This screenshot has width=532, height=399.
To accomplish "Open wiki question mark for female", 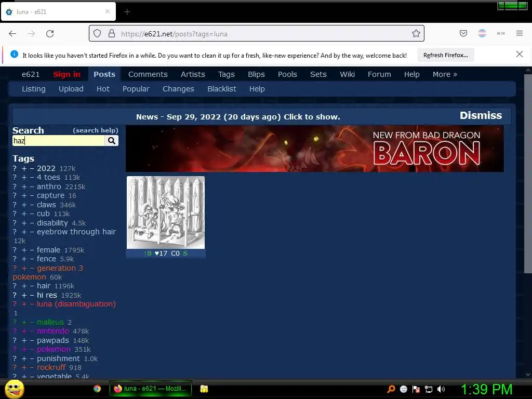I will 15,250.
